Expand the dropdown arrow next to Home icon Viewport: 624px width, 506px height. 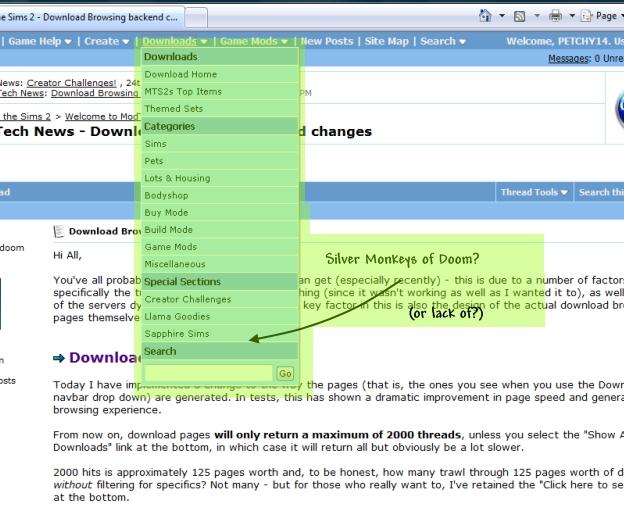tap(500, 17)
